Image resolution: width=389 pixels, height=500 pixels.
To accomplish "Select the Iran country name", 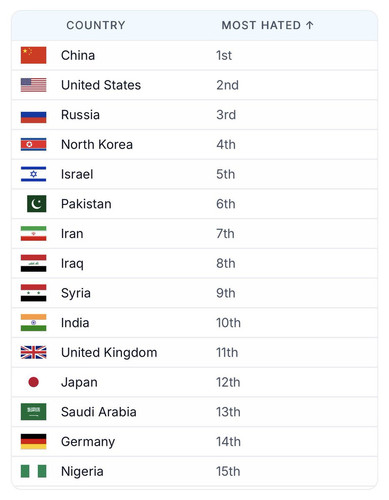I will tap(72, 234).
